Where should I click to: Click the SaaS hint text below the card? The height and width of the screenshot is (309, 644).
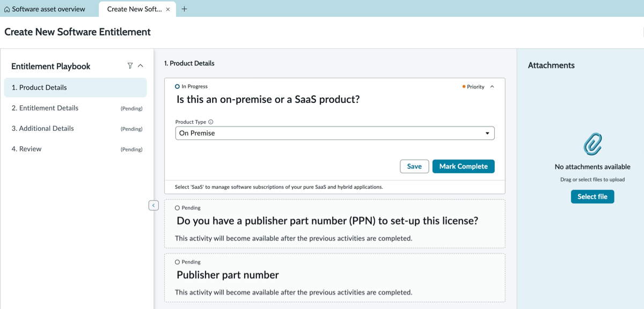(279, 187)
